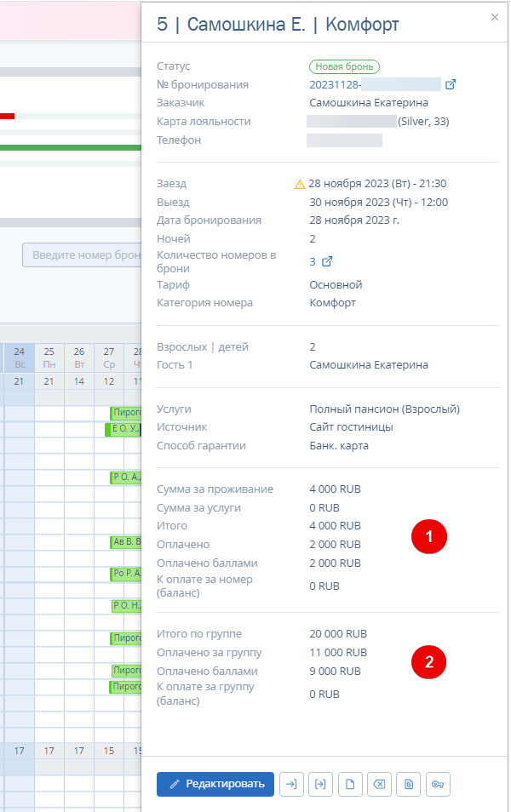Image resolution: width=511 pixels, height=812 pixels.
Task: Click booking date value 28 ноября 2023 г.
Action: [x=354, y=220]
